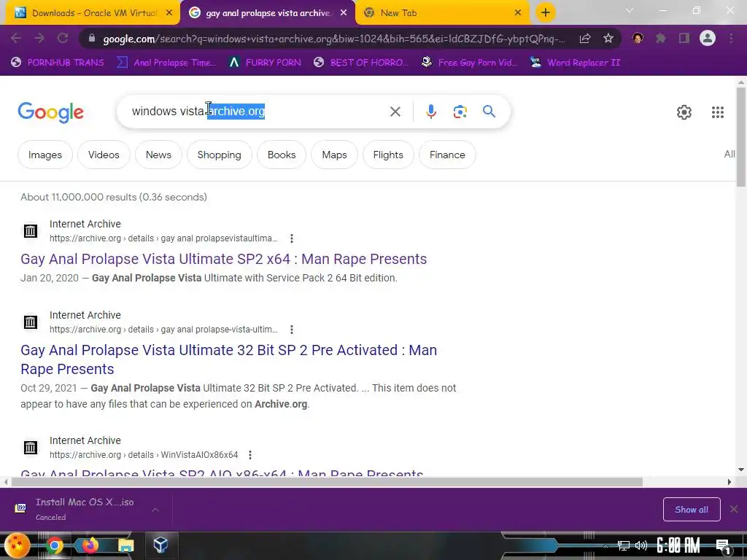Open the BEST OF HORRO... bookmark
Viewport: 747px width, 560px height.
(x=361, y=63)
